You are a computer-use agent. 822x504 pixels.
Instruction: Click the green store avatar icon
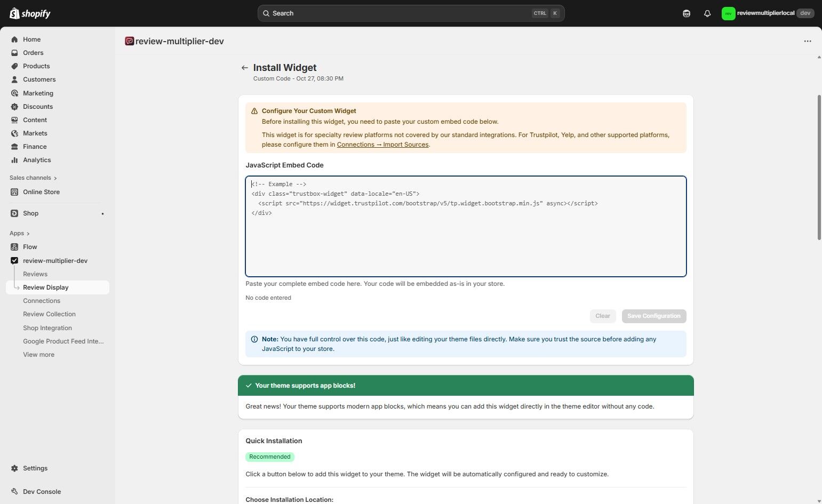click(x=728, y=13)
